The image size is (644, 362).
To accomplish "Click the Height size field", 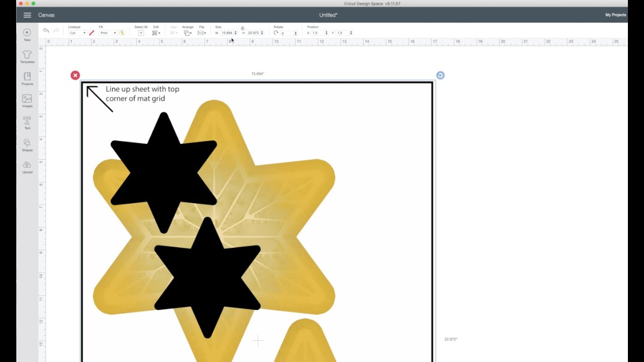I will 254,33.
